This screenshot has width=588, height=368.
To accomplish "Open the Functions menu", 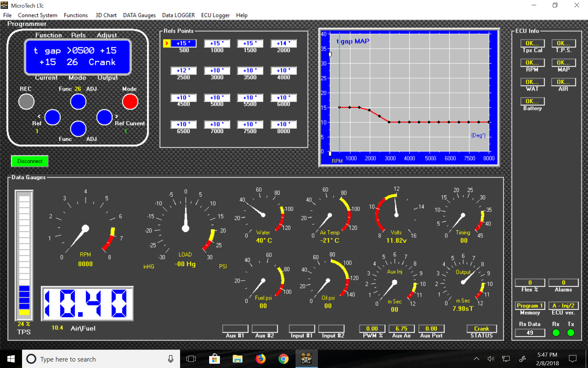I will tap(76, 15).
